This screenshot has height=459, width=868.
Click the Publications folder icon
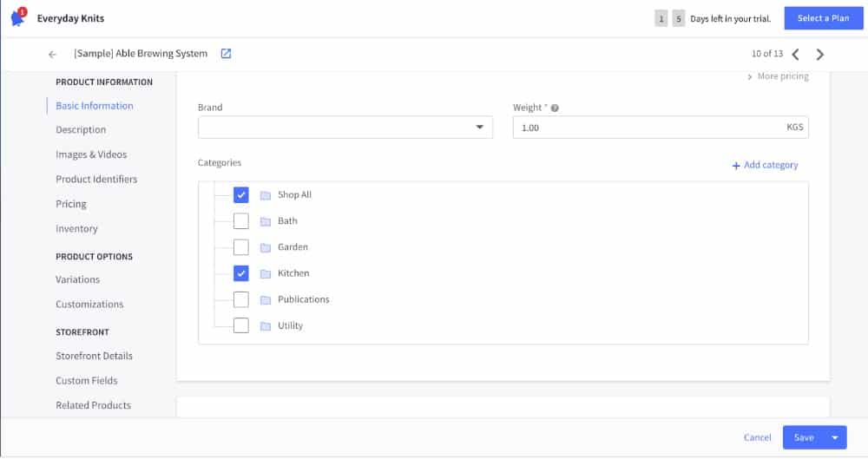tap(266, 299)
